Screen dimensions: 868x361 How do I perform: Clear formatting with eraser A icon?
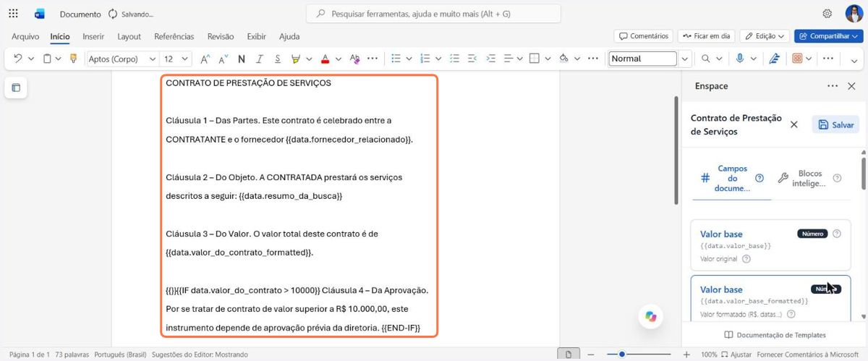(354, 59)
